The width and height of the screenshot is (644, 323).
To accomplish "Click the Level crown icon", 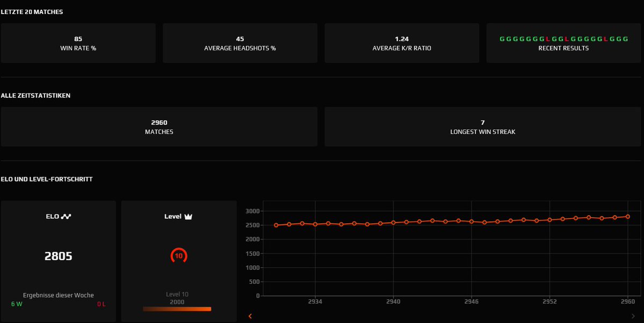I will (x=188, y=217).
